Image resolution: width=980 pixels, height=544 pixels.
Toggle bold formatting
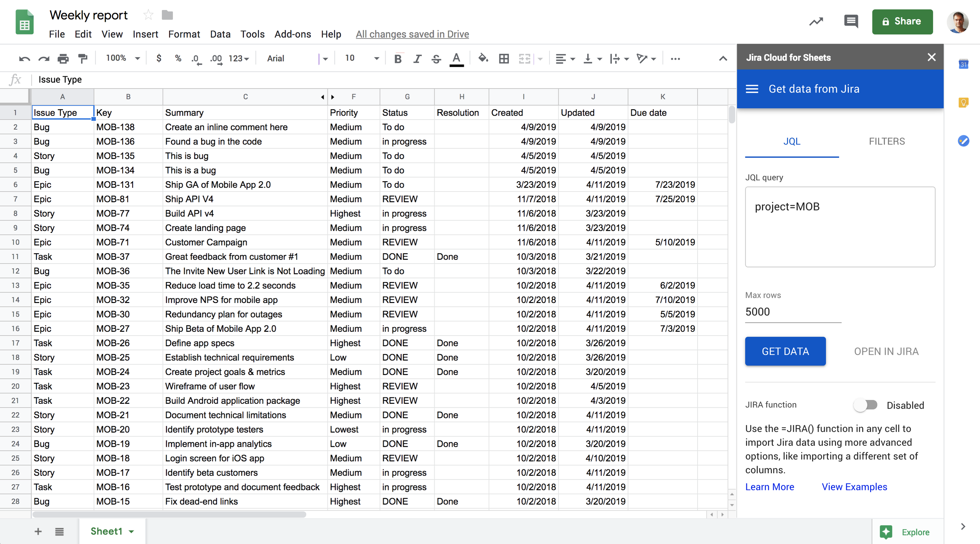(398, 58)
